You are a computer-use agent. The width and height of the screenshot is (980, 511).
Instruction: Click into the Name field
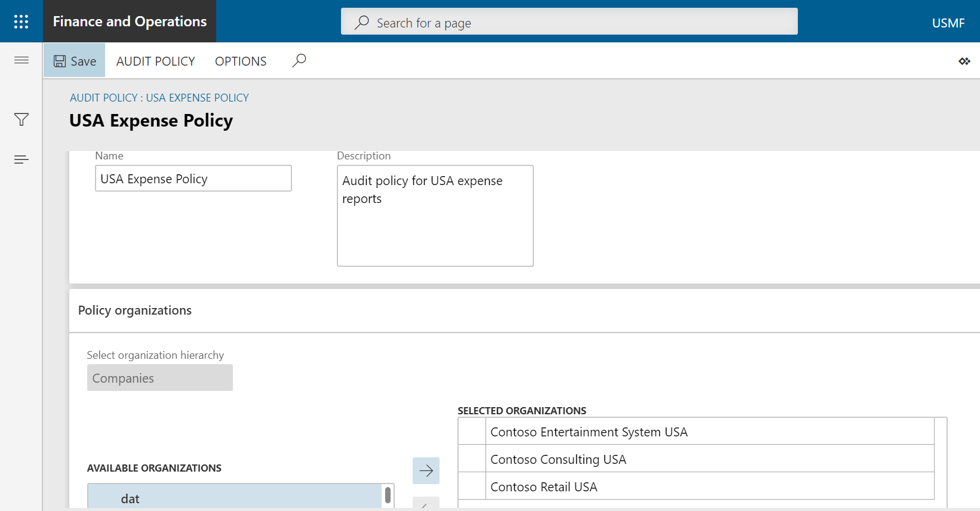point(193,178)
